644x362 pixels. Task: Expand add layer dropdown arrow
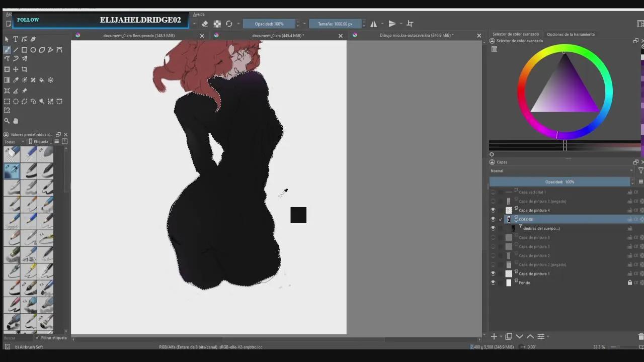(x=501, y=336)
